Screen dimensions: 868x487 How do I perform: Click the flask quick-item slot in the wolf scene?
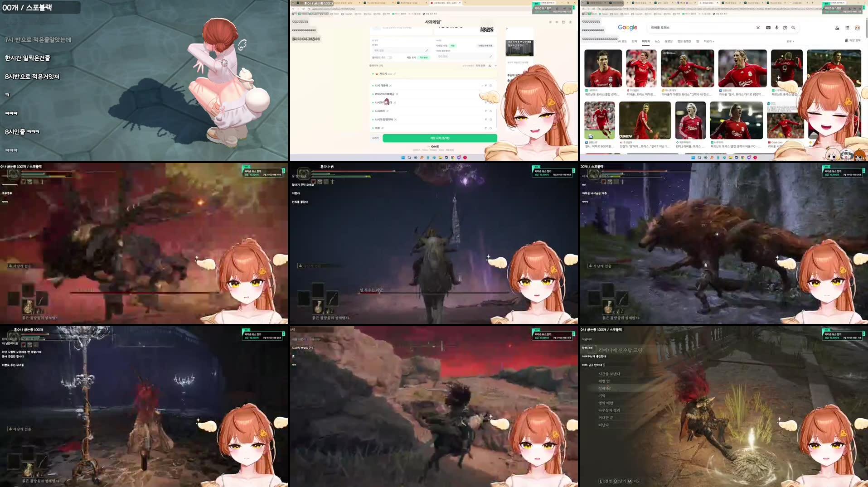coord(608,306)
